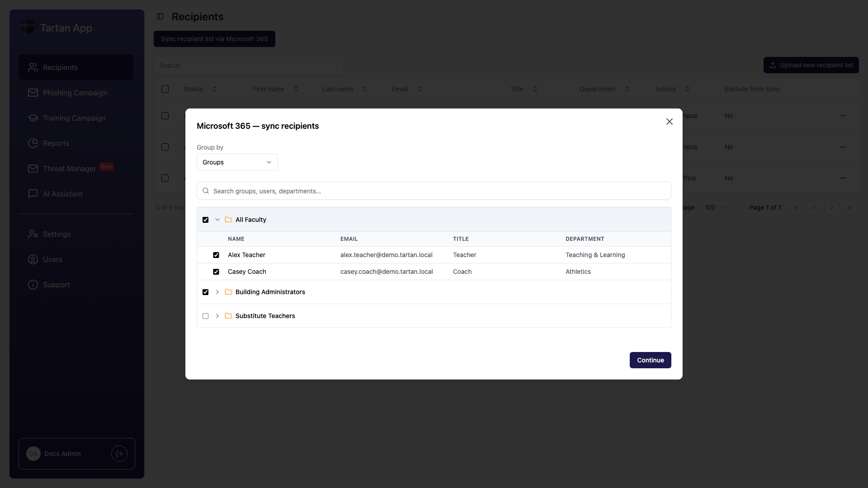Click the DA avatar for Docs Admin
The height and width of the screenshot is (488, 868).
coord(33,454)
